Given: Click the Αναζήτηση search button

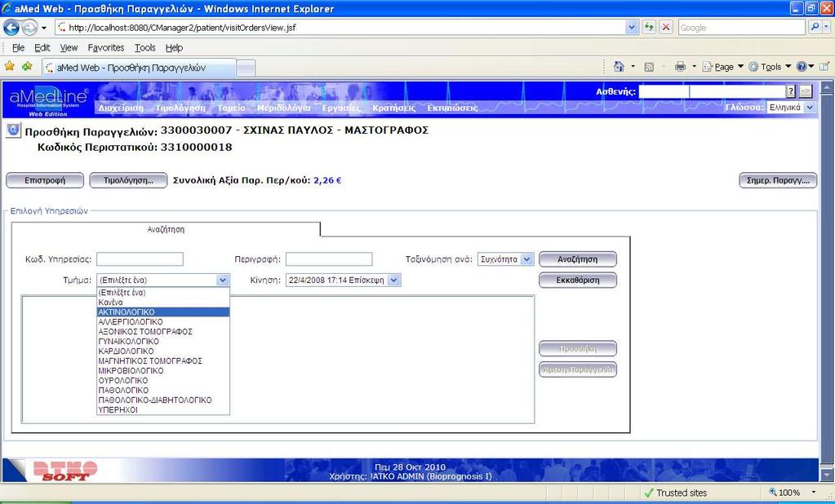Looking at the screenshot, I should (x=578, y=259).
